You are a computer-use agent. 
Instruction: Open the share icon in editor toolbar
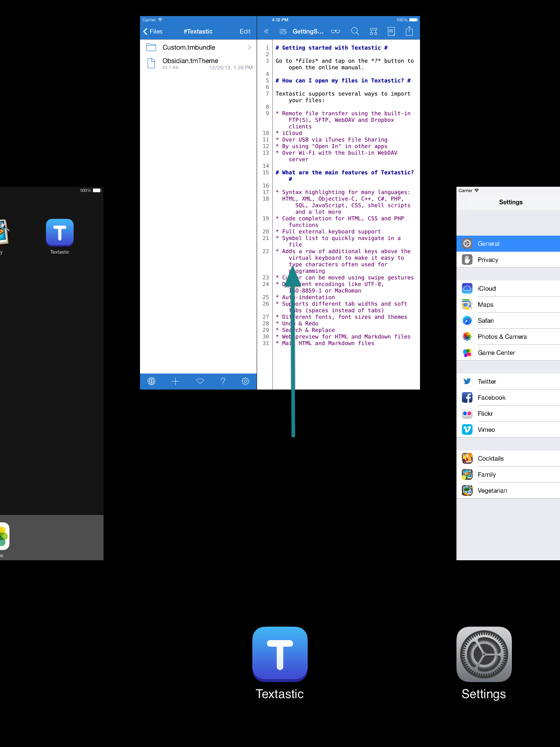pos(409,31)
